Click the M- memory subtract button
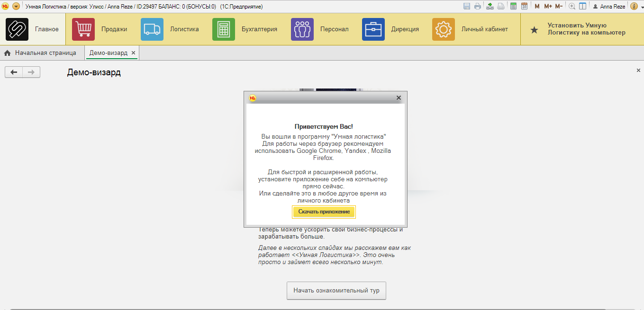 (559, 6)
